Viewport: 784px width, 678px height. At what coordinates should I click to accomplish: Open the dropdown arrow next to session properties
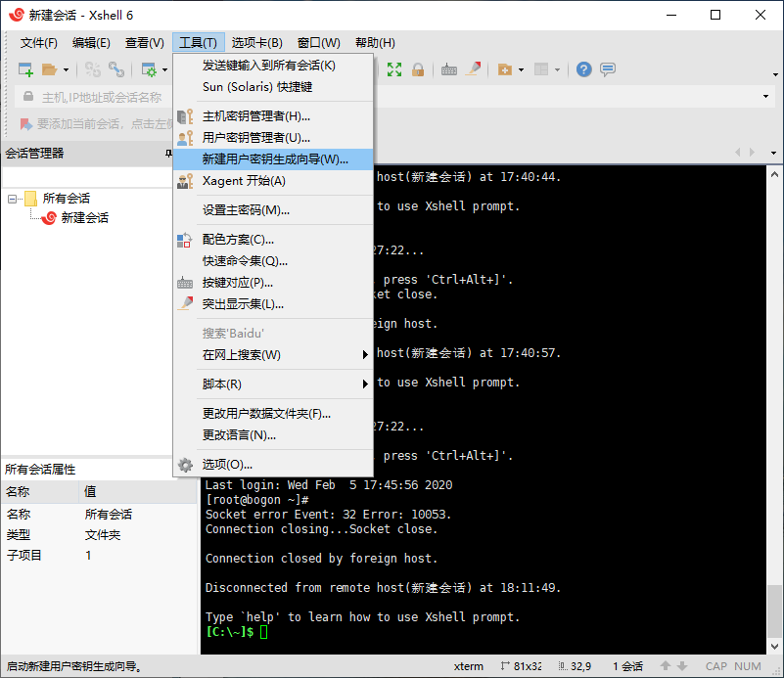click(165, 69)
